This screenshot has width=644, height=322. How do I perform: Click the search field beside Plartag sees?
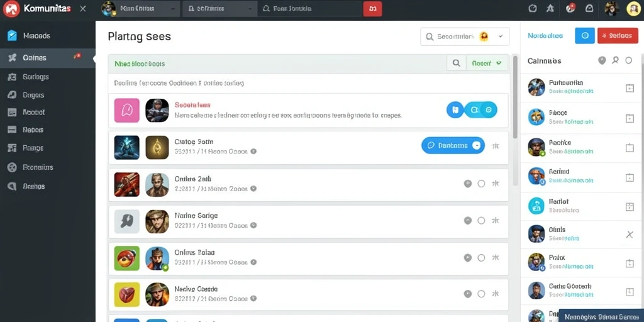click(x=465, y=36)
